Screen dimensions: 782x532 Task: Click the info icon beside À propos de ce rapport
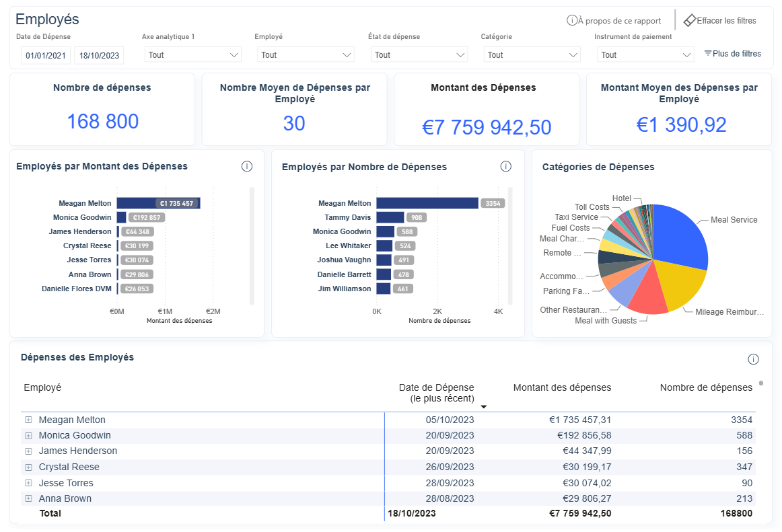(x=571, y=20)
